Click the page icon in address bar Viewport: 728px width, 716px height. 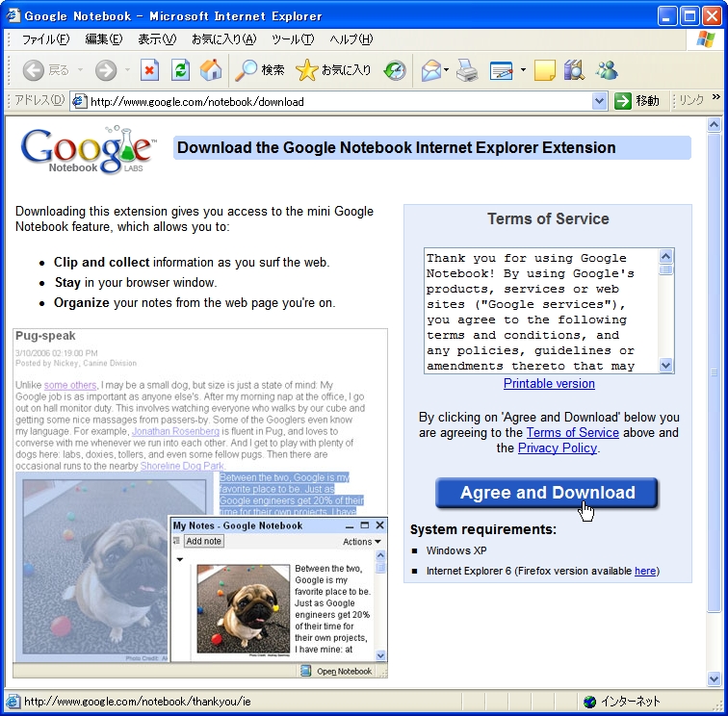pyautogui.click(x=80, y=101)
